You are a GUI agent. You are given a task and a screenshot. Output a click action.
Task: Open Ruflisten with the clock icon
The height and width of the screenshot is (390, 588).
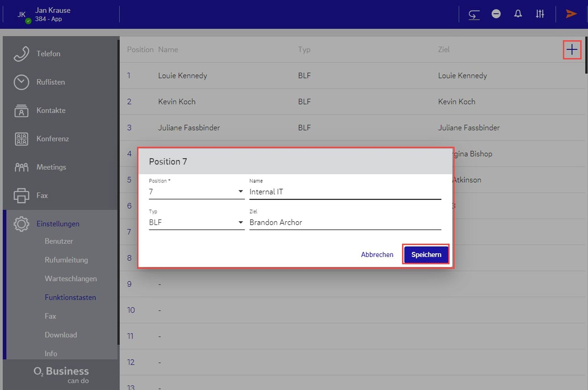(21, 82)
